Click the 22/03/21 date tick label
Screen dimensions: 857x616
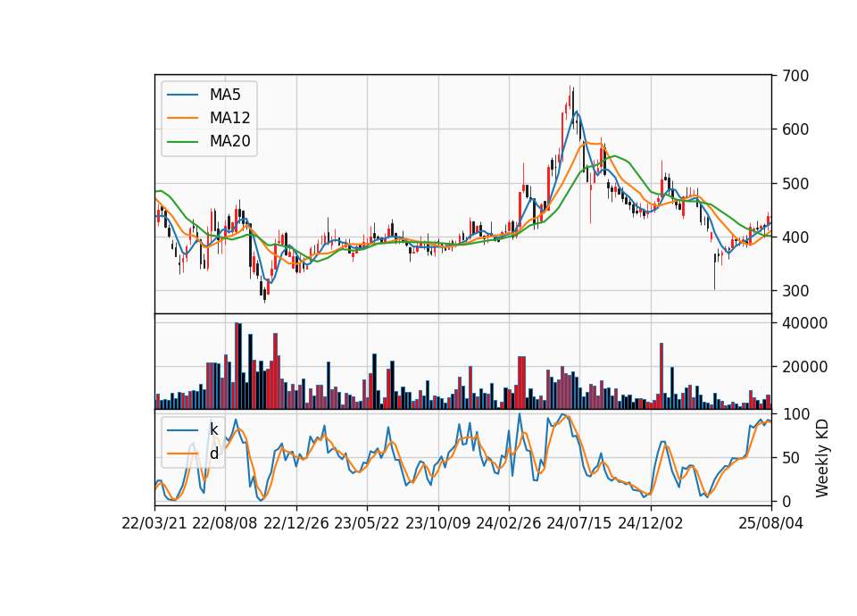pos(154,524)
